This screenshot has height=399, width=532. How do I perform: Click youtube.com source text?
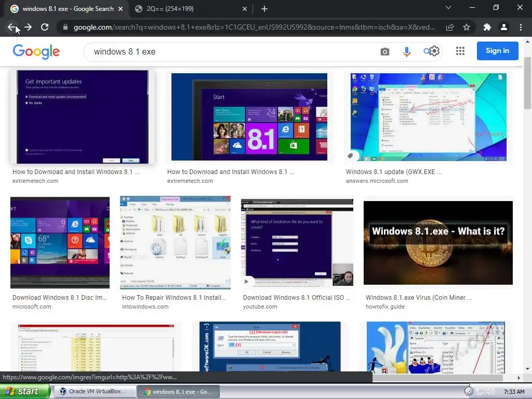pos(260,307)
